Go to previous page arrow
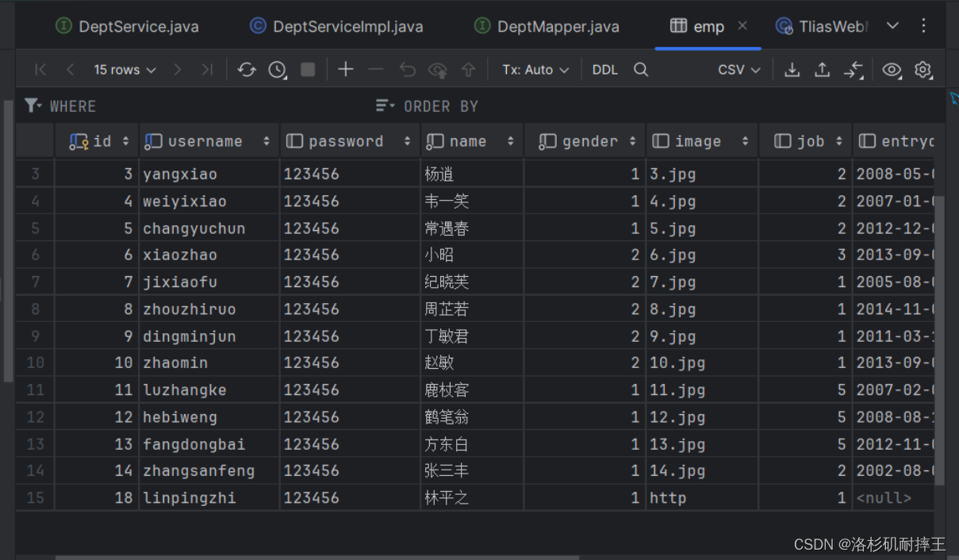The image size is (959, 560). [70, 70]
